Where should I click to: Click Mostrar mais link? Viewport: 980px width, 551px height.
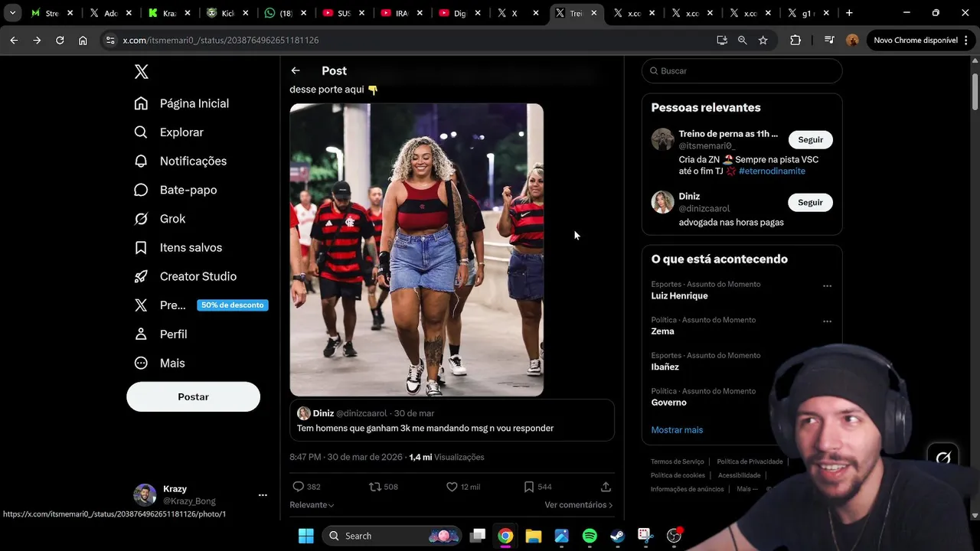[x=677, y=430]
